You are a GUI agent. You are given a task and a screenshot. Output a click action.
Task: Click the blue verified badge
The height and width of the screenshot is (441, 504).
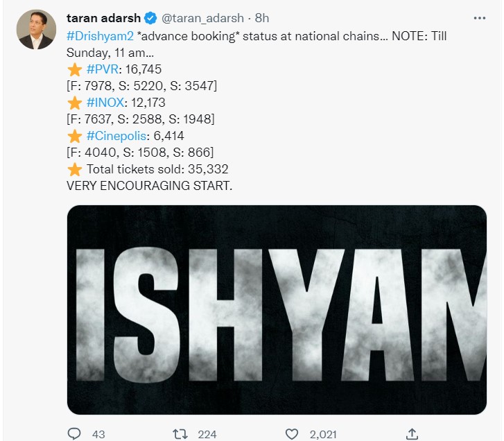[150, 18]
